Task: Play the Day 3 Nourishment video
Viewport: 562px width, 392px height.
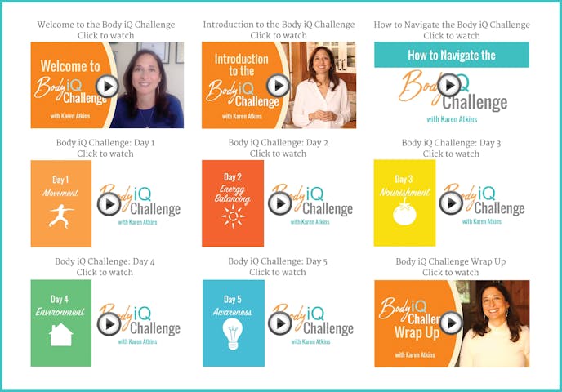Action: coord(451,203)
